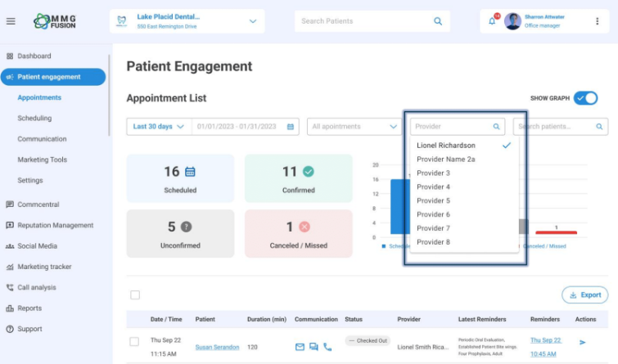Open the Last 30 days dropdown
This screenshot has height=364, width=618.
point(159,127)
